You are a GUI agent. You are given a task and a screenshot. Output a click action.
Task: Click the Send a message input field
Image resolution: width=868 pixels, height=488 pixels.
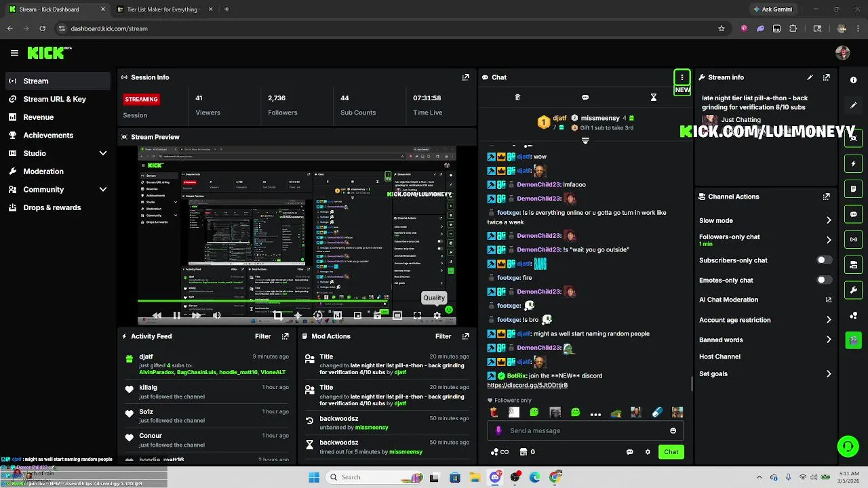click(x=585, y=430)
